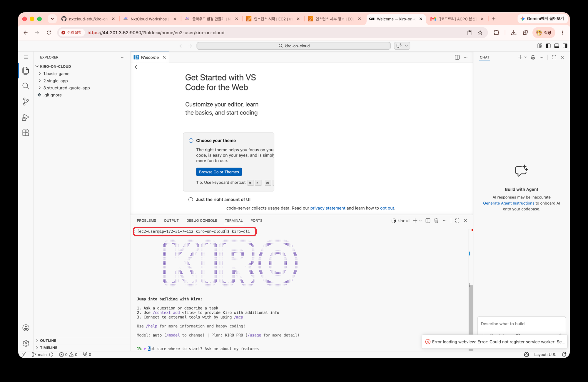Image resolution: width=588 pixels, height=382 pixels.
Task: Switch to the PROBLEMS tab
Action: pyautogui.click(x=146, y=221)
